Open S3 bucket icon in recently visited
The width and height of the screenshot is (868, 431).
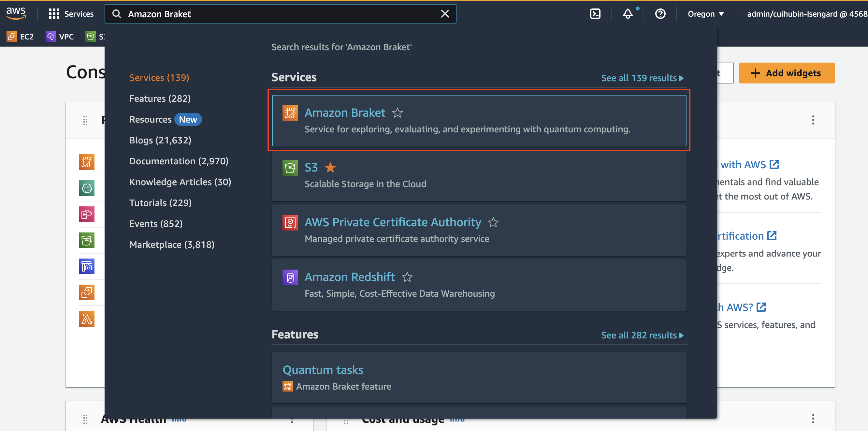(x=87, y=241)
